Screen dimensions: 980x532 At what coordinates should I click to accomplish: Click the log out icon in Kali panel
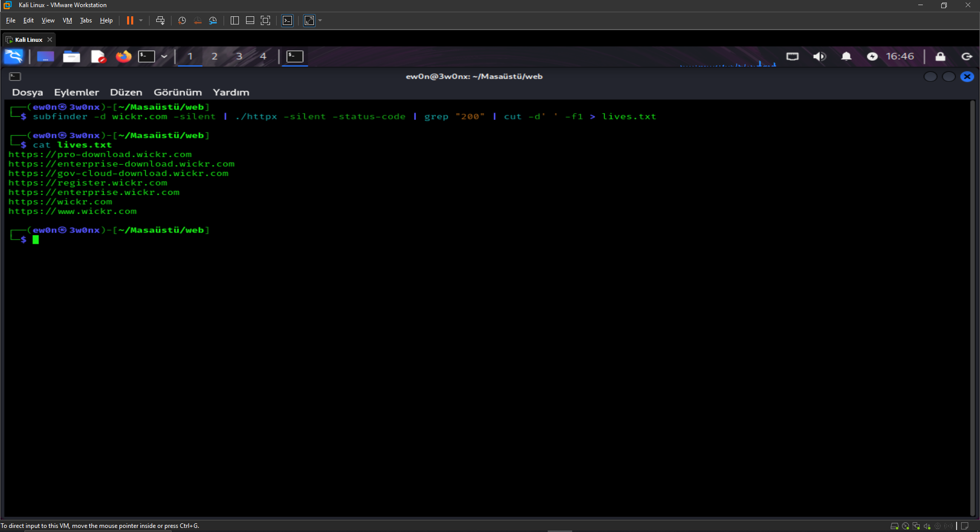click(x=967, y=56)
